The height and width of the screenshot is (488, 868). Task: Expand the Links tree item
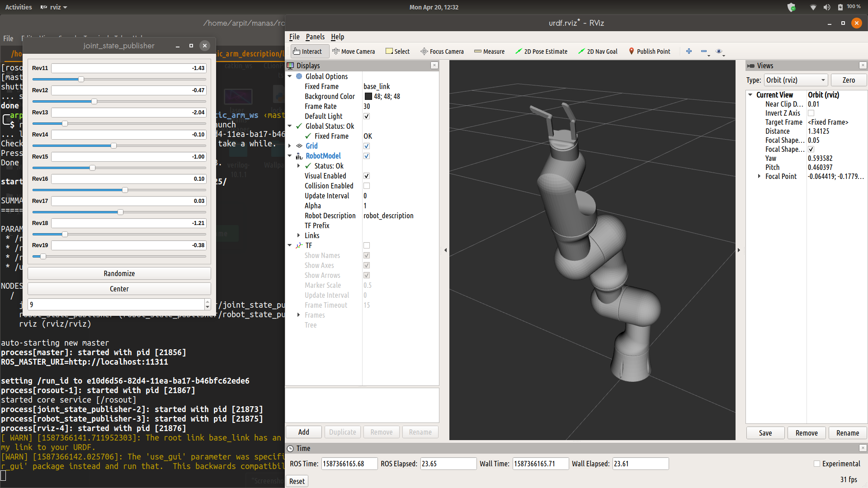coord(298,235)
